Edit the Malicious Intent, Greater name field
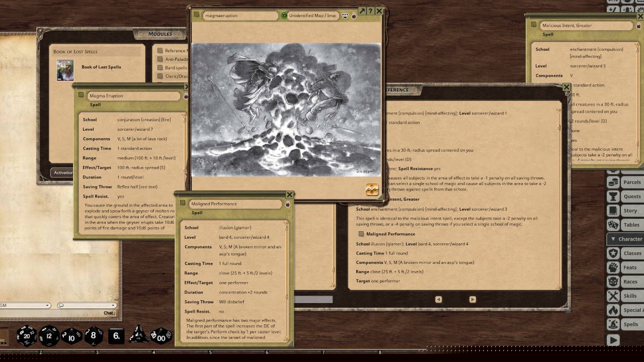 click(x=586, y=25)
